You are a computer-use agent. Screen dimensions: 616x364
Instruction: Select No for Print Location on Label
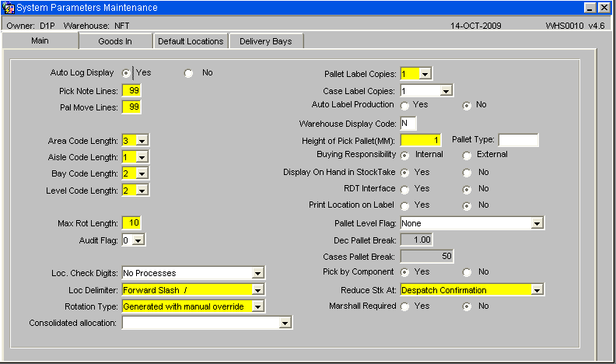tap(467, 206)
